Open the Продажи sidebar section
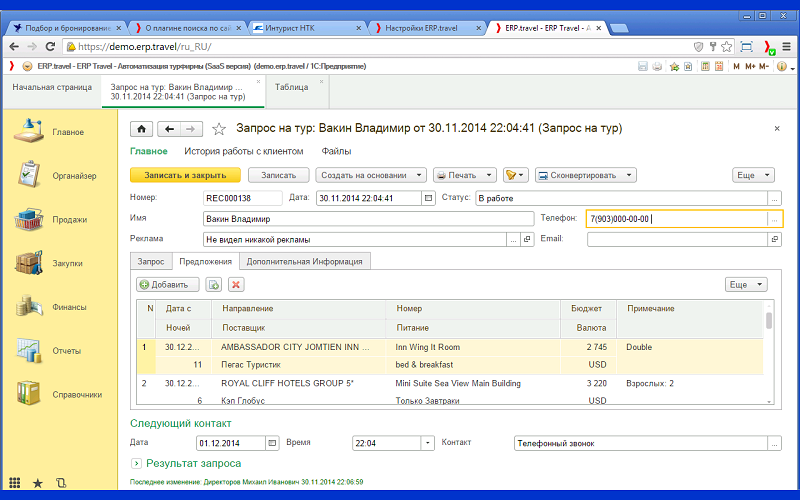The image size is (800, 500). (50, 219)
